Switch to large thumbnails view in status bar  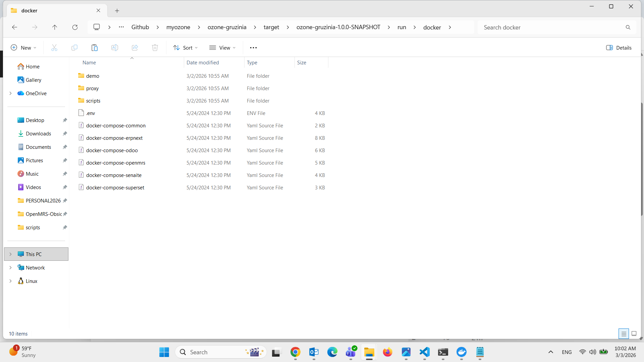click(x=634, y=334)
